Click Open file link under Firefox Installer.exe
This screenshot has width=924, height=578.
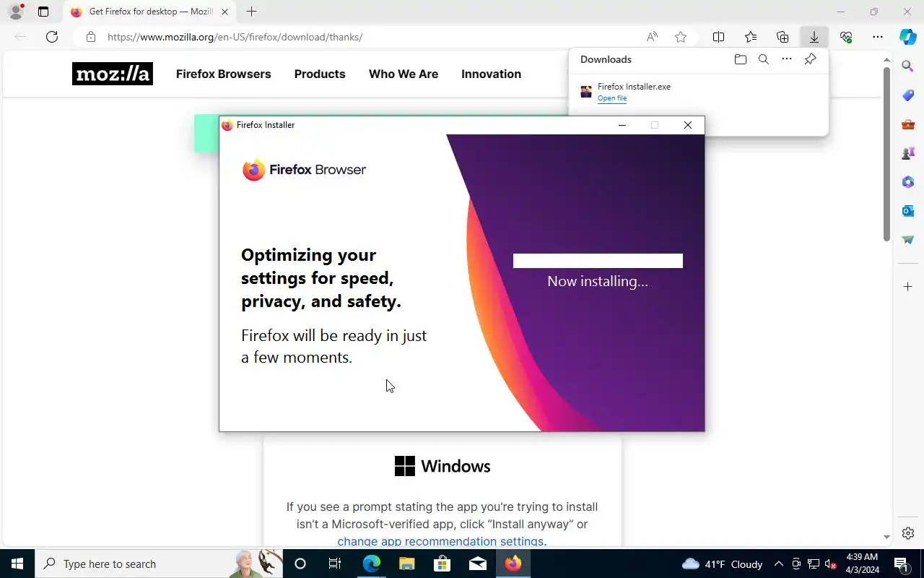pyautogui.click(x=612, y=98)
